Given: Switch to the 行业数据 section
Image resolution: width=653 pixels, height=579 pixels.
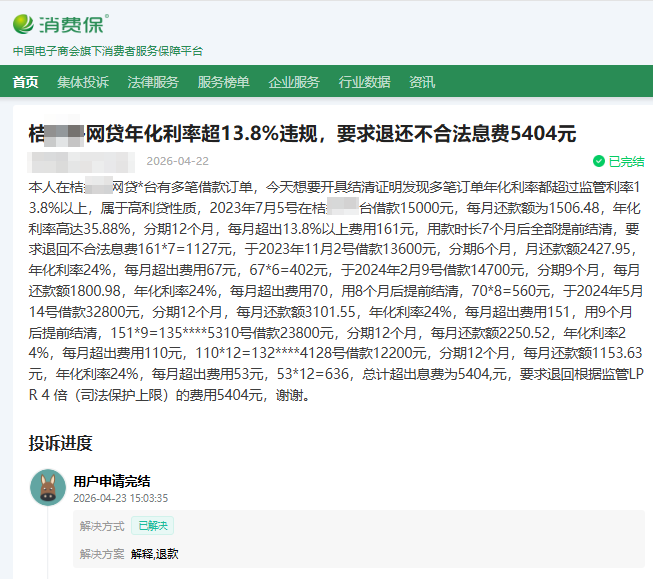Looking at the screenshot, I should (x=364, y=82).
